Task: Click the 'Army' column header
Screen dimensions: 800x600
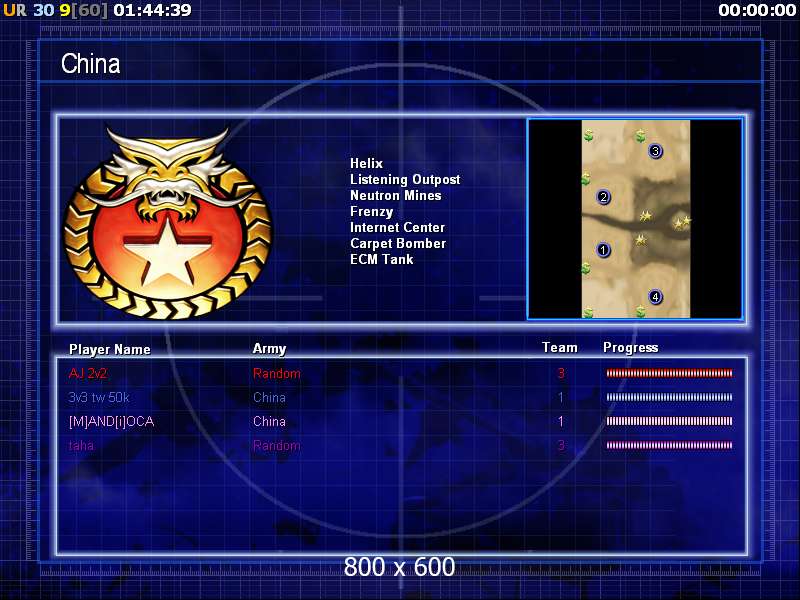Action: [269, 348]
